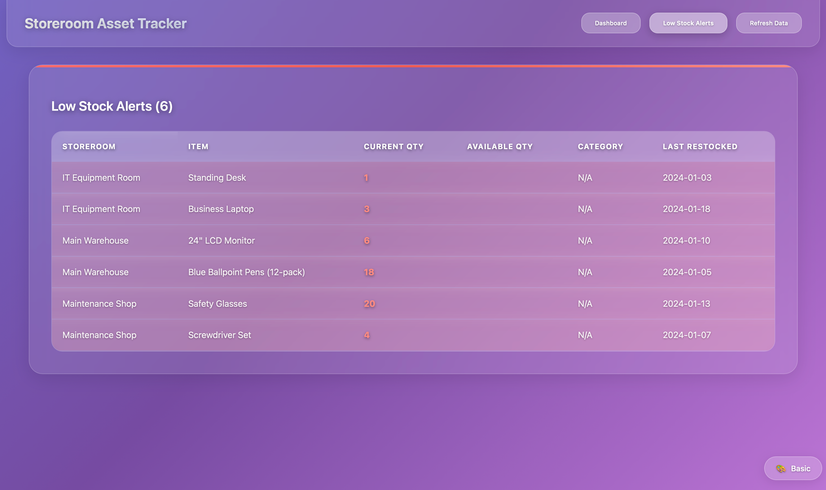This screenshot has width=826, height=490.
Task: Click the palette icon in Basic button
Action: 781,468
